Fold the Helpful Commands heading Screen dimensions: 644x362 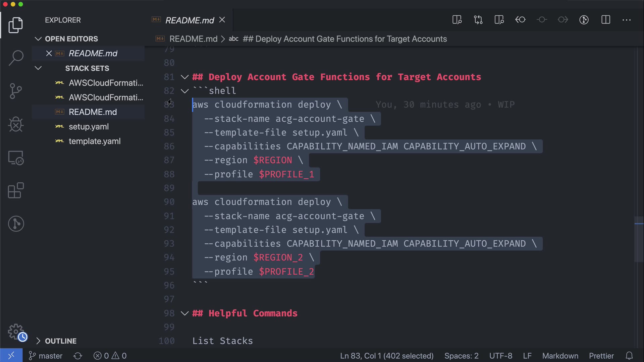(184, 313)
